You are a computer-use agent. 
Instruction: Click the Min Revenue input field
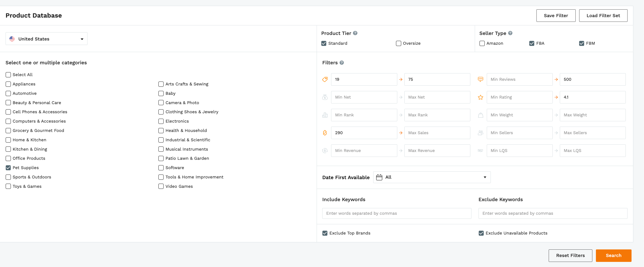point(364,151)
